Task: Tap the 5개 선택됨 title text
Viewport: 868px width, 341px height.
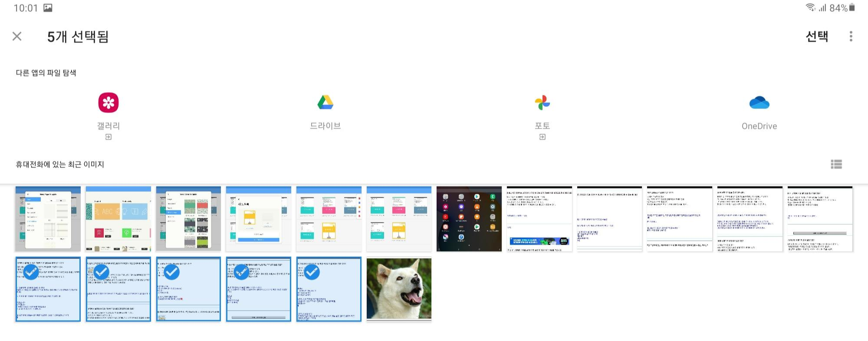Action: click(78, 36)
